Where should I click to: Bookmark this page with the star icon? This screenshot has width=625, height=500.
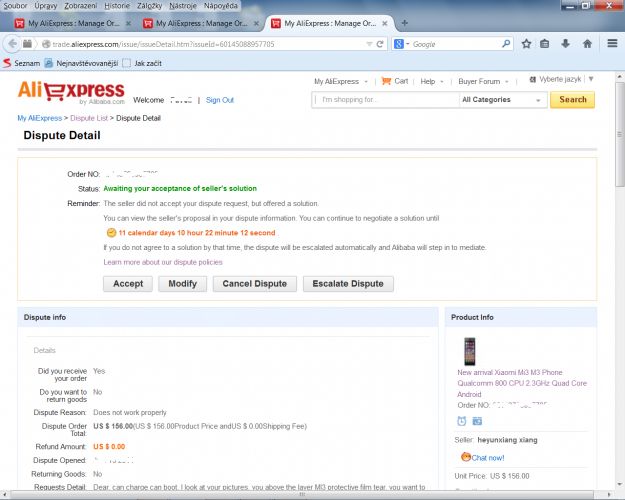pos(526,44)
